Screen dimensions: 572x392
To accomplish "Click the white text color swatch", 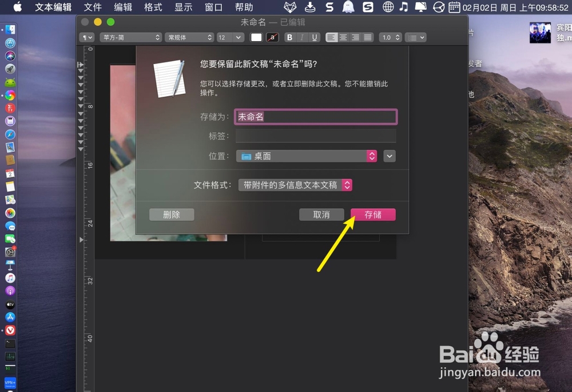I will pyautogui.click(x=256, y=37).
